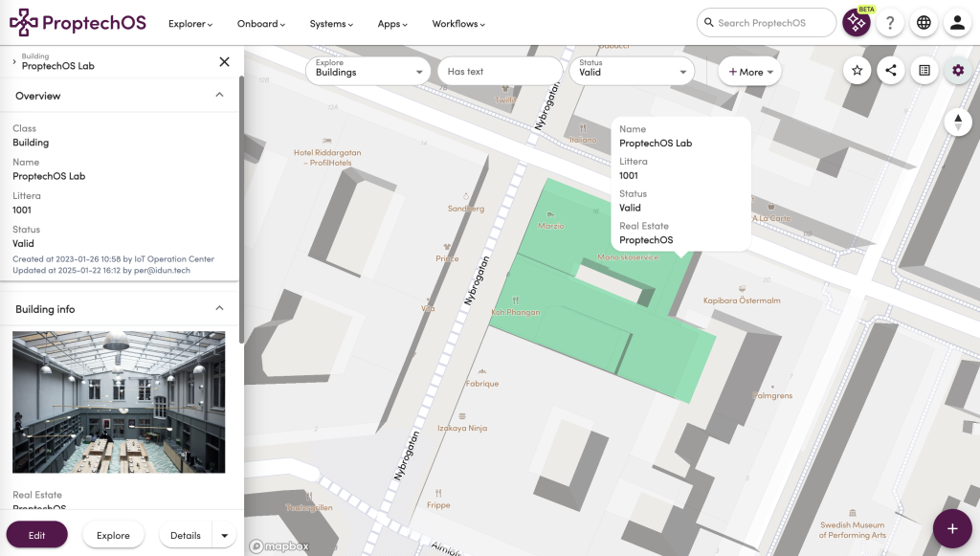This screenshot has width=980, height=556.
Task: Click the globe language icon
Action: click(x=924, y=23)
